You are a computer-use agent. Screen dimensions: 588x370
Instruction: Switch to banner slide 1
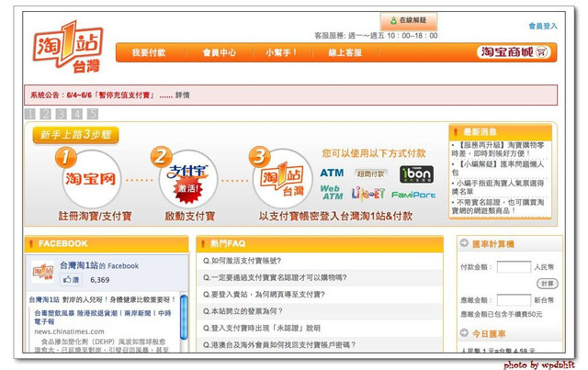point(30,114)
